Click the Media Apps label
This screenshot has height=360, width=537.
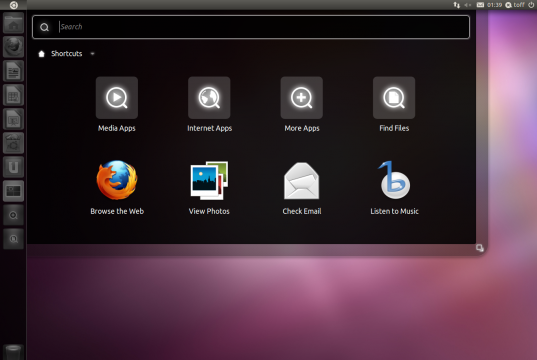click(x=117, y=128)
